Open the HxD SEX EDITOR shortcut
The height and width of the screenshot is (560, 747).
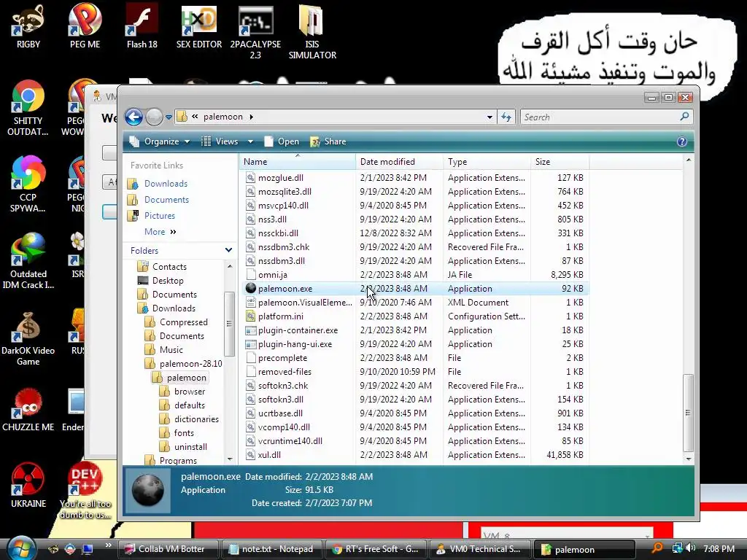(x=198, y=26)
